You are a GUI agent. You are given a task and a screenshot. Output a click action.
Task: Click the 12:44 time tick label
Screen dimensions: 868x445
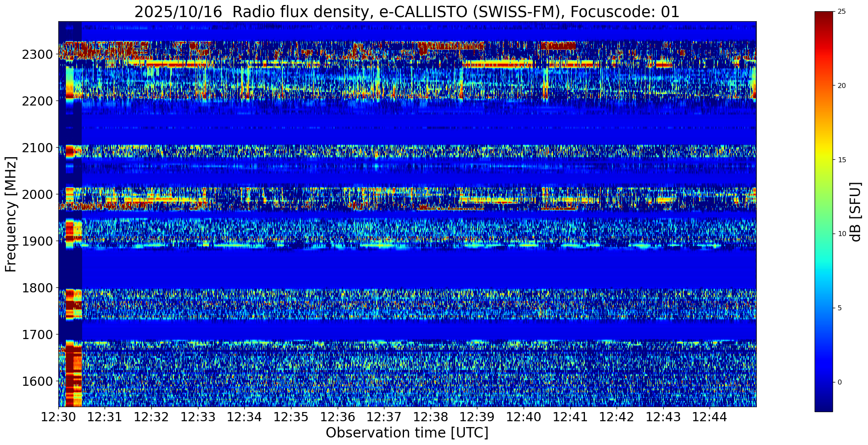pyautogui.click(x=710, y=417)
